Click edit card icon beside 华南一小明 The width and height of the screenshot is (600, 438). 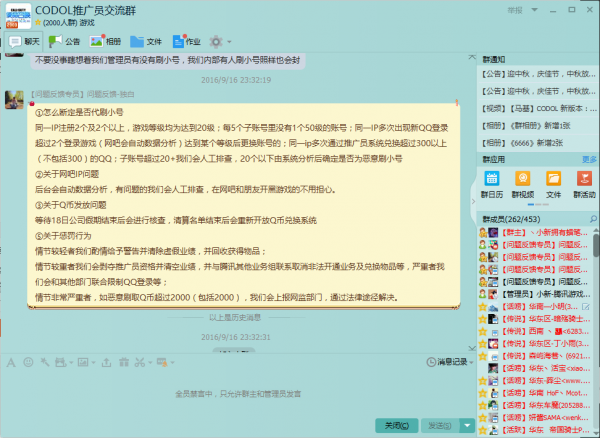coord(586,307)
